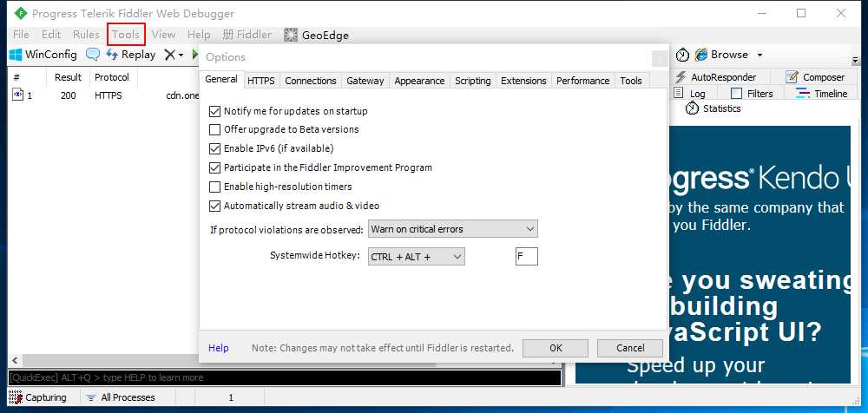The image size is (868, 413).
Task: Open the Help menu in menu bar
Action: point(199,35)
